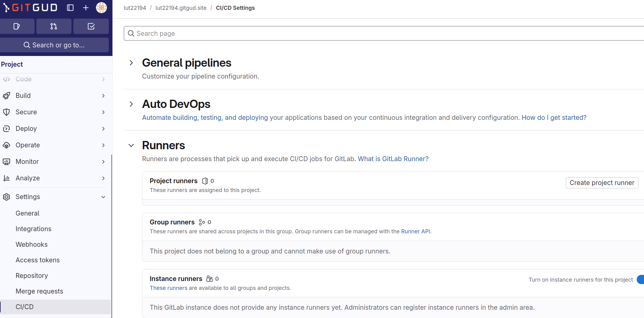
Task: Open Repository settings
Action: pyautogui.click(x=32, y=276)
